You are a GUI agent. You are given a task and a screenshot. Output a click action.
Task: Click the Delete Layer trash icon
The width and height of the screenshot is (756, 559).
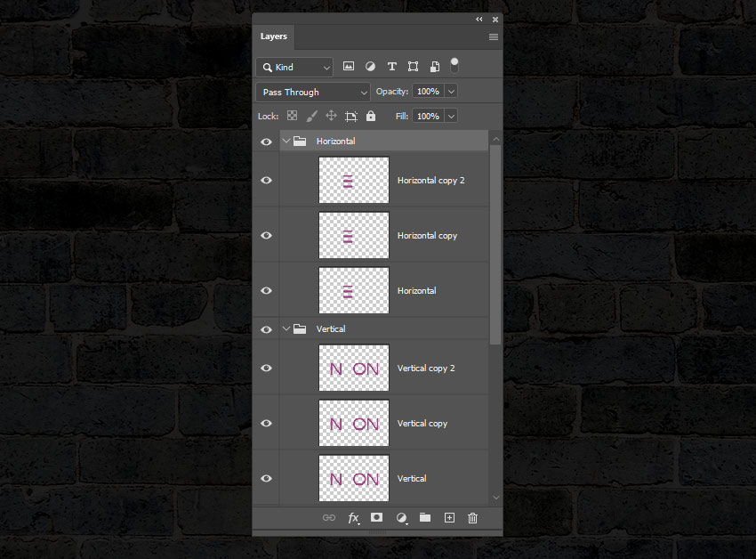pyautogui.click(x=472, y=517)
